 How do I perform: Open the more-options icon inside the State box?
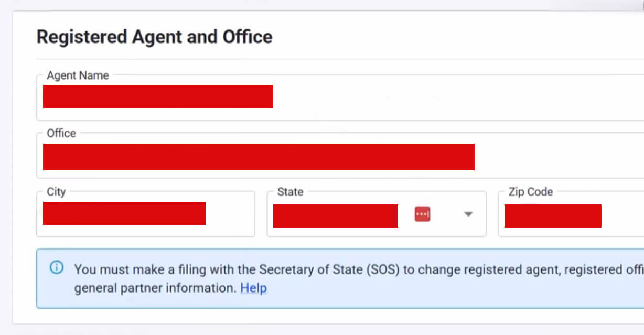tap(422, 214)
